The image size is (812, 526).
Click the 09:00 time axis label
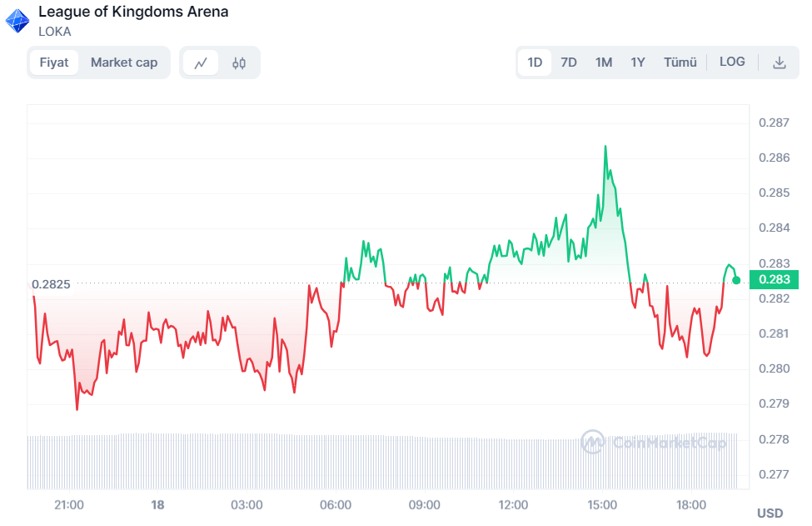pyautogui.click(x=424, y=505)
